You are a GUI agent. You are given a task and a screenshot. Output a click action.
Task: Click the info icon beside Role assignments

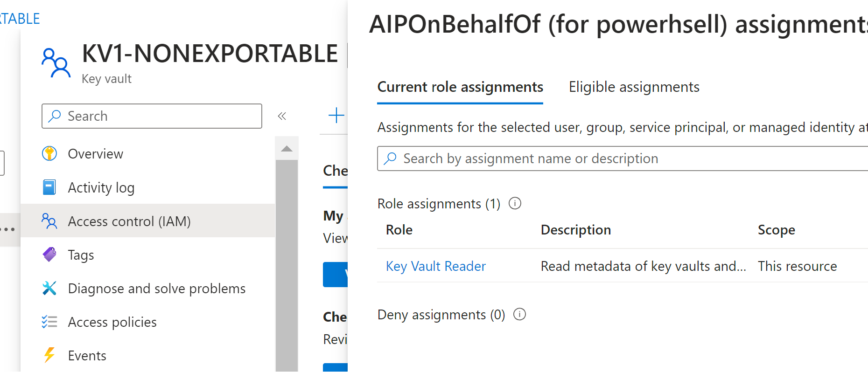pyautogui.click(x=515, y=203)
